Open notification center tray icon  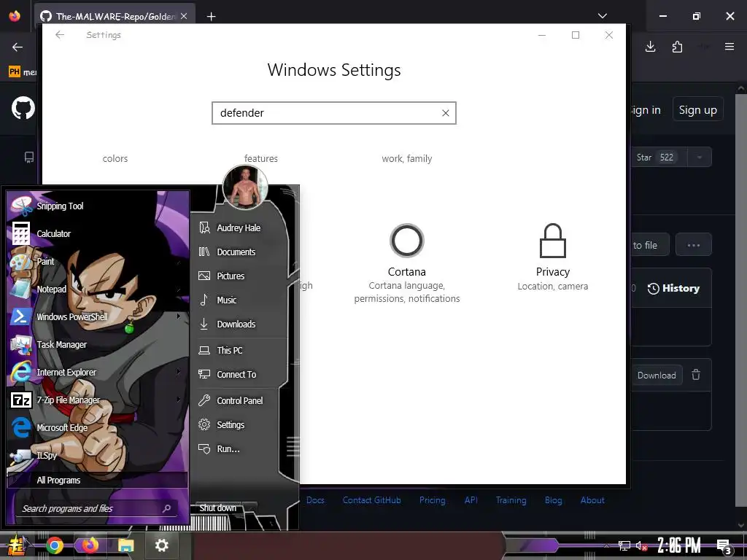(x=724, y=545)
